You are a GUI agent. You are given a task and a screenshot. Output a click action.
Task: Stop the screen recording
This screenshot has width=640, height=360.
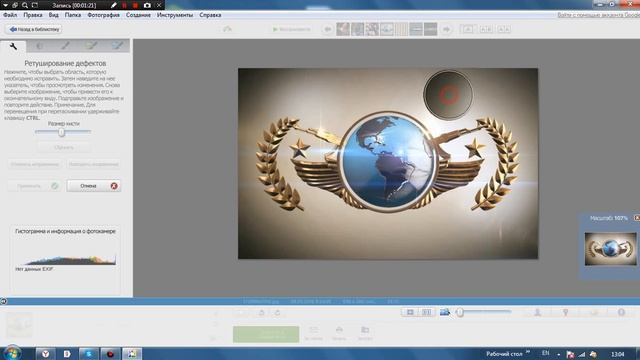coord(135,5)
